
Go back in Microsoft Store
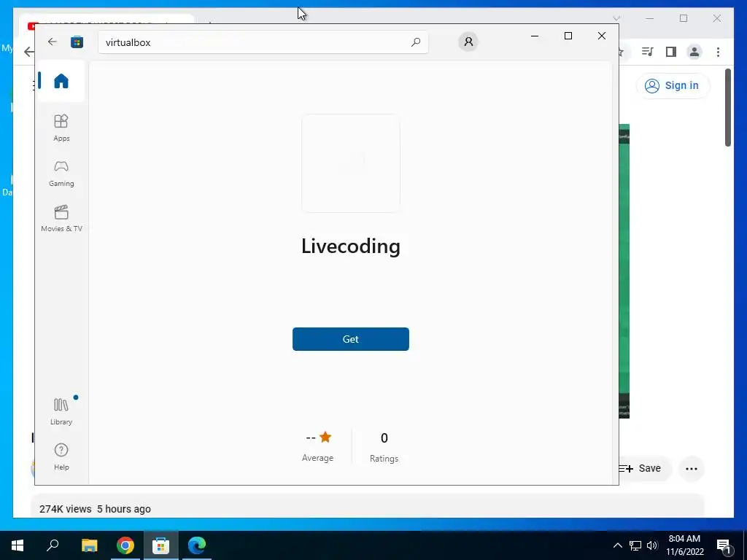(x=53, y=42)
